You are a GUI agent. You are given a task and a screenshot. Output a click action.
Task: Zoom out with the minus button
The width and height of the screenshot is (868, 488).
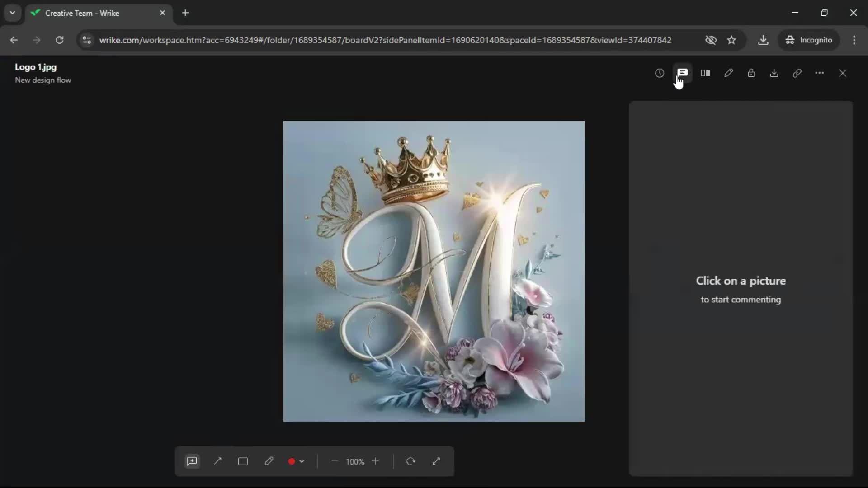tap(335, 461)
